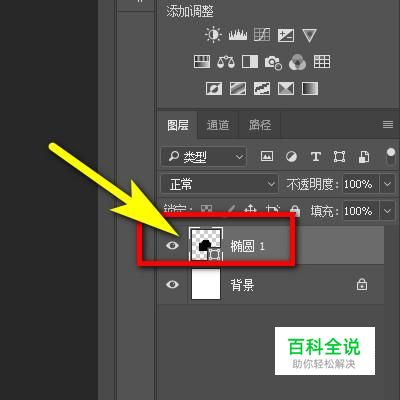
Task: Lock layer position with move icon
Action: tap(250, 209)
